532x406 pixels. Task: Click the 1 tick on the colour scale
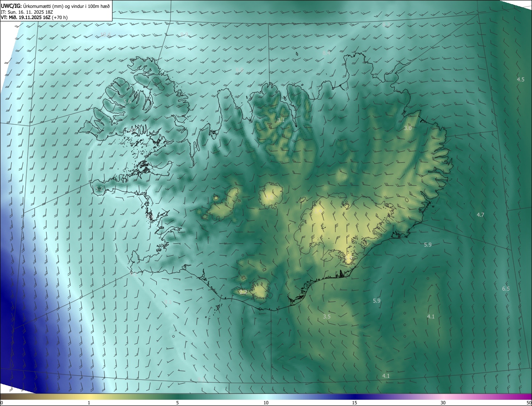[89, 403]
